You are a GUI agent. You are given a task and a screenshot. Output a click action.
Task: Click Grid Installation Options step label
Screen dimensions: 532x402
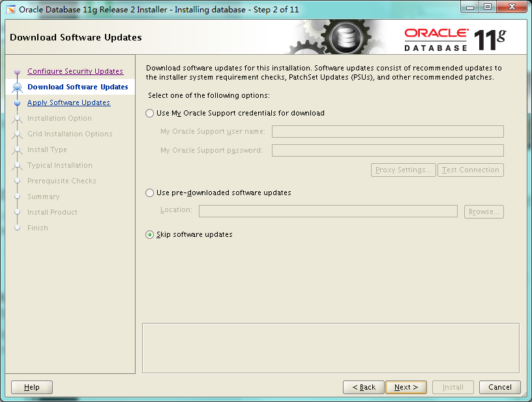(70, 134)
